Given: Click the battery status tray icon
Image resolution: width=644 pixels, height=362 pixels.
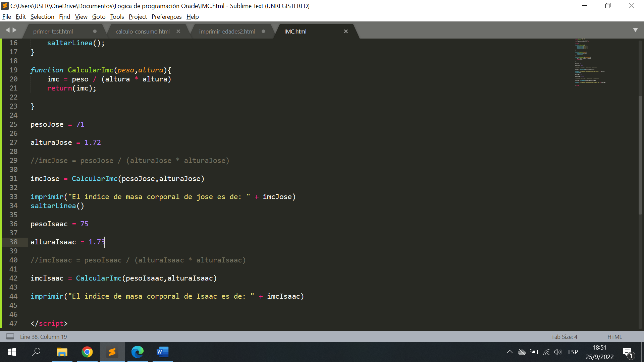Looking at the screenshot, I should [x=534, y=352].
